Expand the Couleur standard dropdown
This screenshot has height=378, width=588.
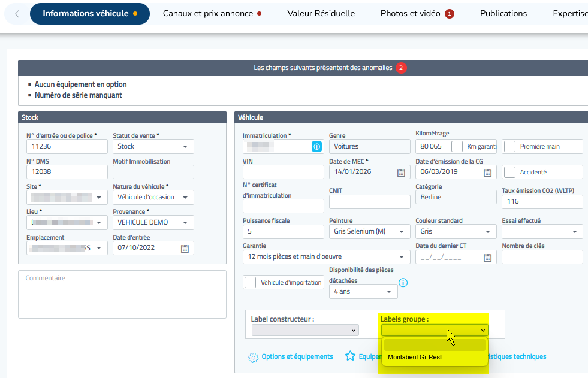tap(456, 231)
